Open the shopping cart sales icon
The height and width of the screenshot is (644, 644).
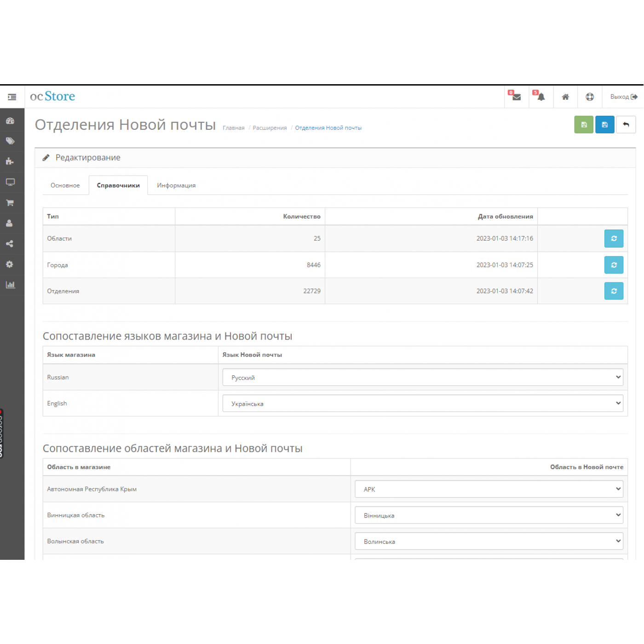click(x=10, y=203)
